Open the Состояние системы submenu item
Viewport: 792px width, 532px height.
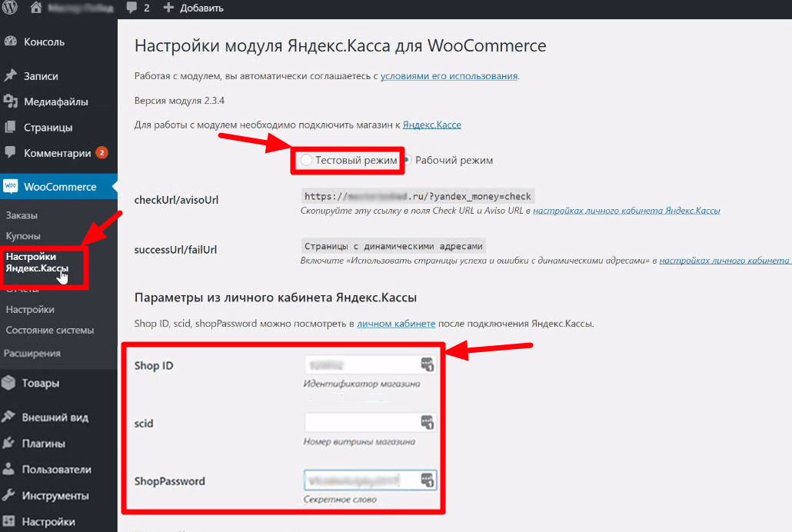click(50, 330)
